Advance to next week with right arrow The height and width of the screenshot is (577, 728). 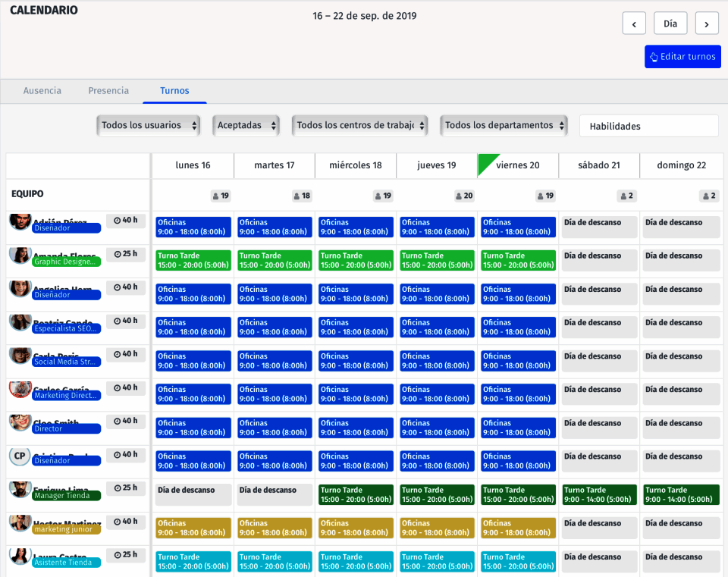[707, 24]
